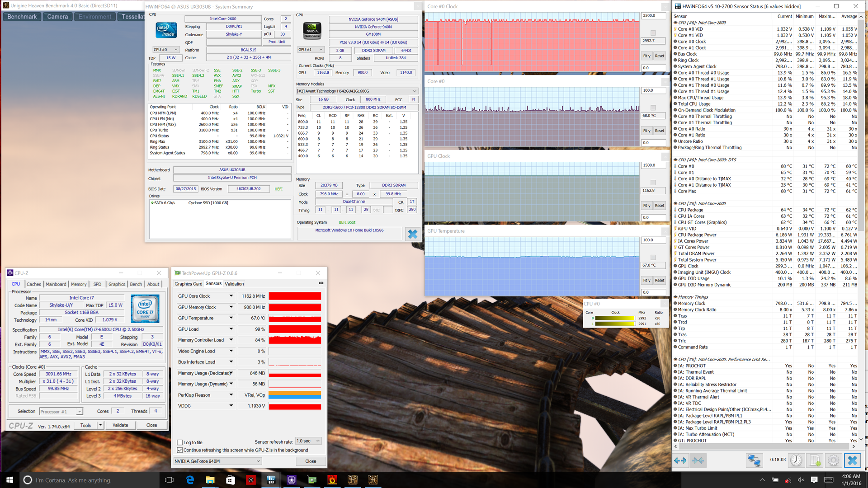Open GPU-Z Graphics Card tab
868x488 pixels.
(x=188, y=284)
